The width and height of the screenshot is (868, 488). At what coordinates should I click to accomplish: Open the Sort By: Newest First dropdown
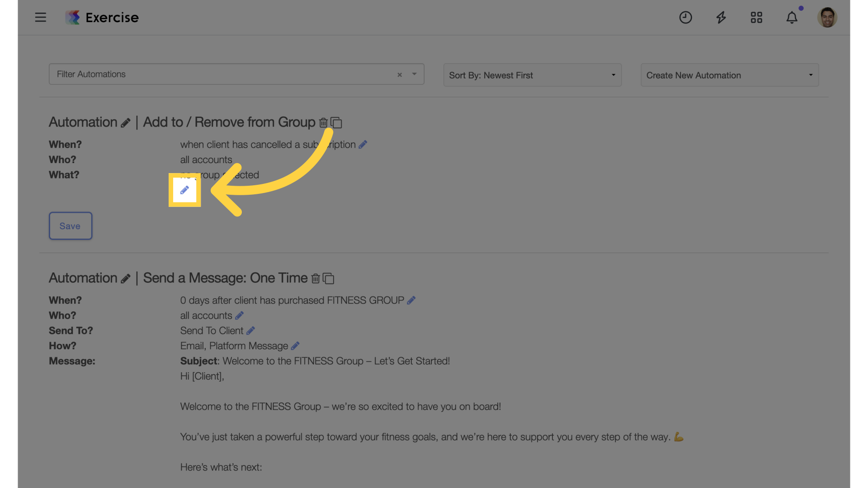pos(532,75)
